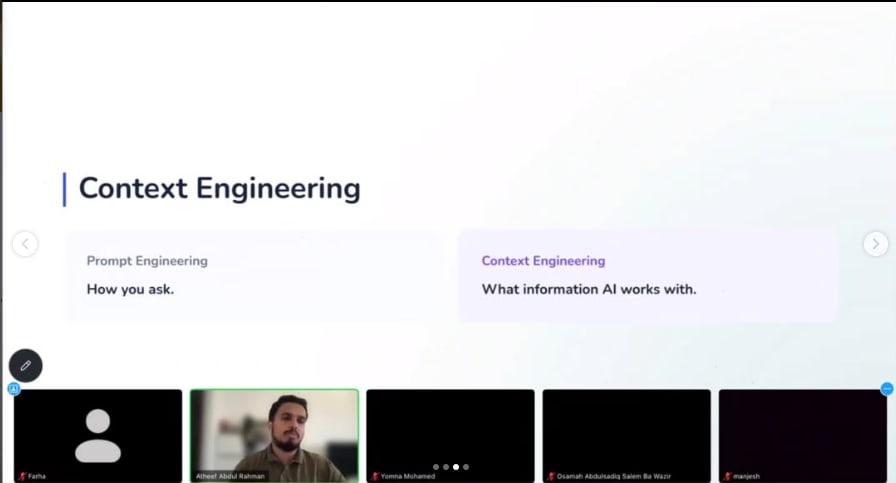
Task: Click the blue icon above Farha's tile
Action: coord(14,389)
